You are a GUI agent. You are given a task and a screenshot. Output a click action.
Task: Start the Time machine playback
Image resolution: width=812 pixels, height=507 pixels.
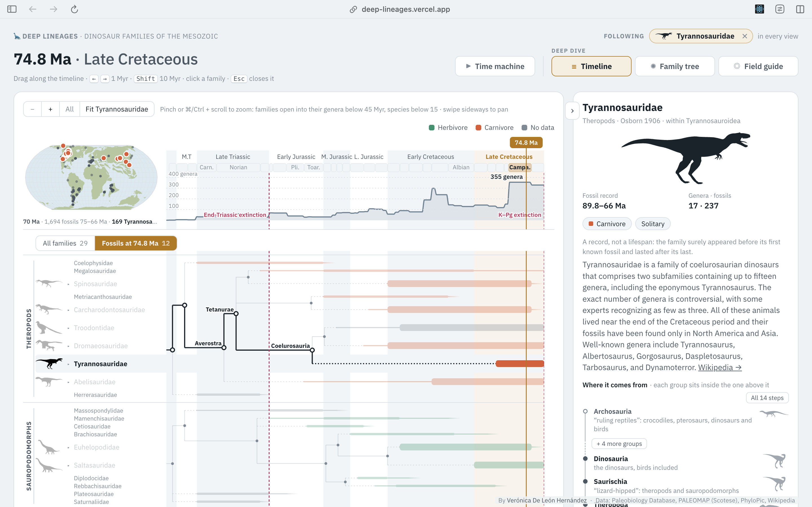(x=495, y=66)
